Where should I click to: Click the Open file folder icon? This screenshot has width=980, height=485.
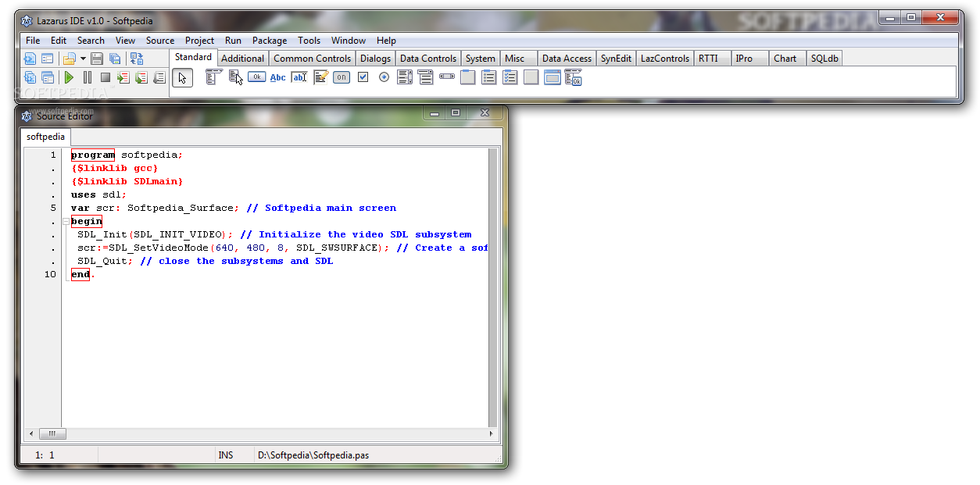point(70,59)
